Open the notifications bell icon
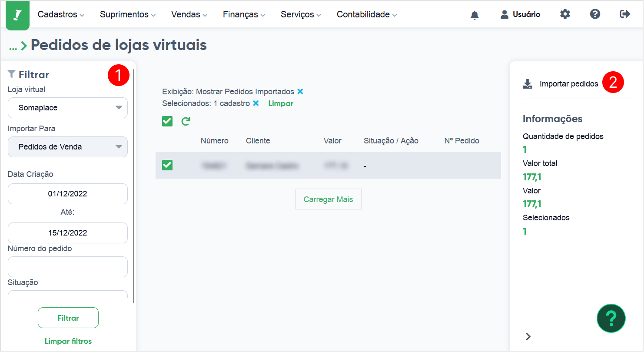The height and width of the screenshot is (352, 644). coord(475,15)
